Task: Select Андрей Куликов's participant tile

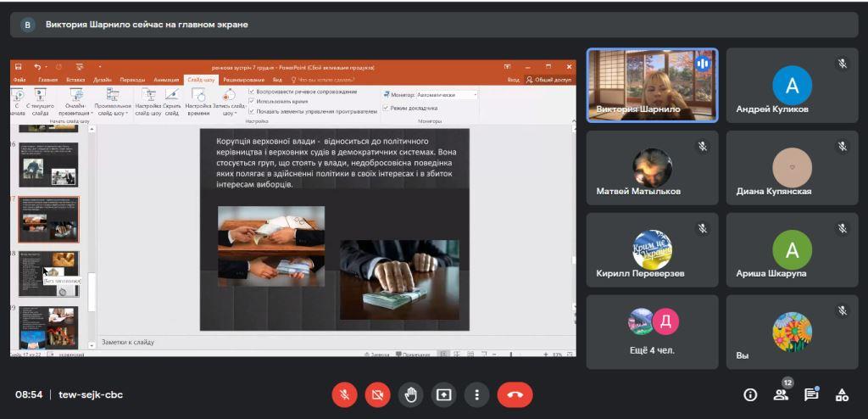Action: point(793,85)
